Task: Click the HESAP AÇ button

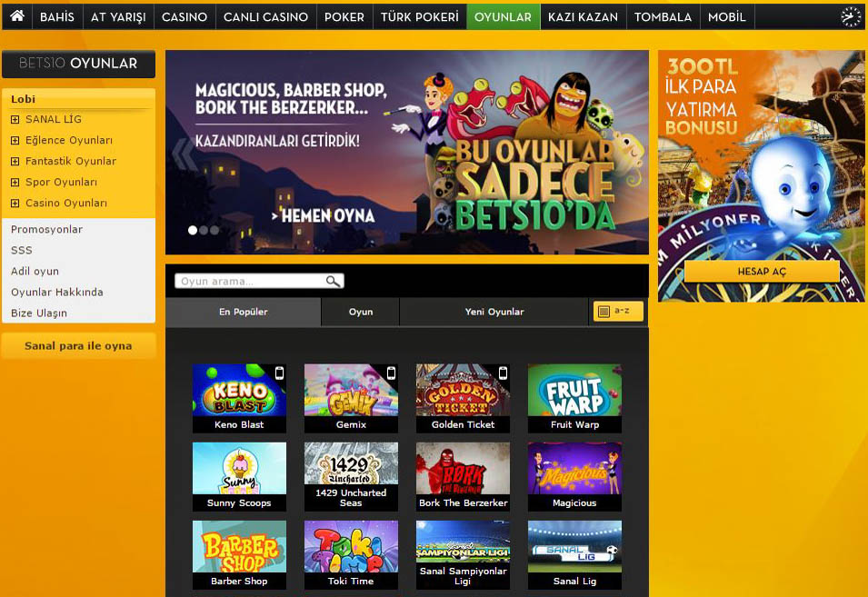Action: pos(762,272)
